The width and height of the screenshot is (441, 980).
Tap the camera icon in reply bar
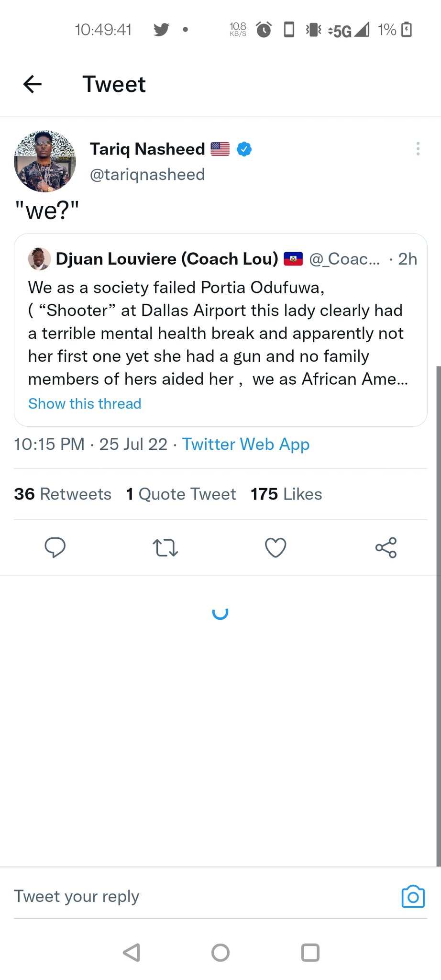coord(413,896)
